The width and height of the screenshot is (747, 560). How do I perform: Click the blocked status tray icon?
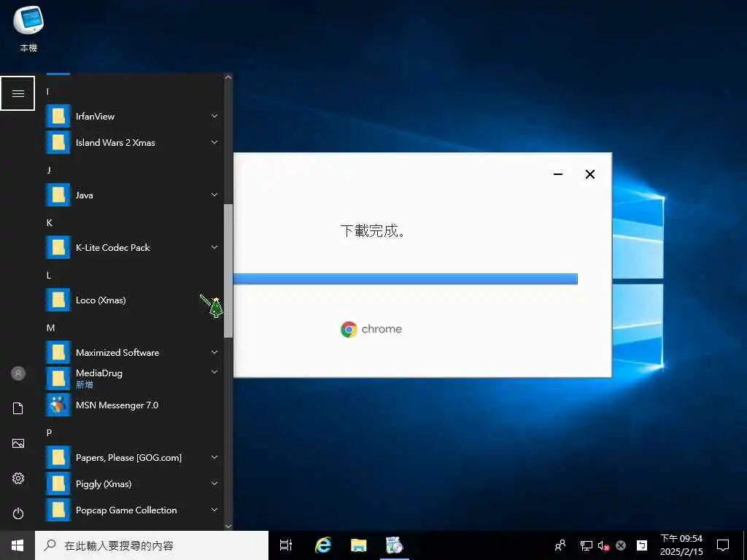(x=621, y=545)
